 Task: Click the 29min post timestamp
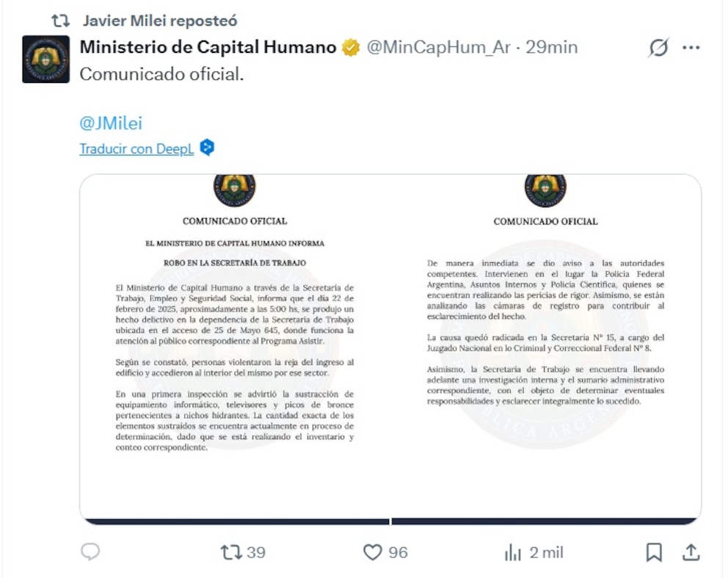tap(552, 48)
